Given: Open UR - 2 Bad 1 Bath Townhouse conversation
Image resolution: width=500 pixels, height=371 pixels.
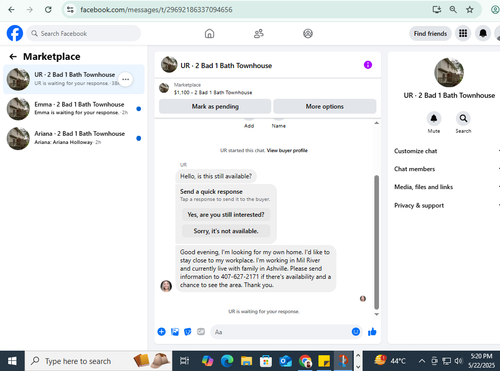Looking at the screenshot, I should point(74,79).
